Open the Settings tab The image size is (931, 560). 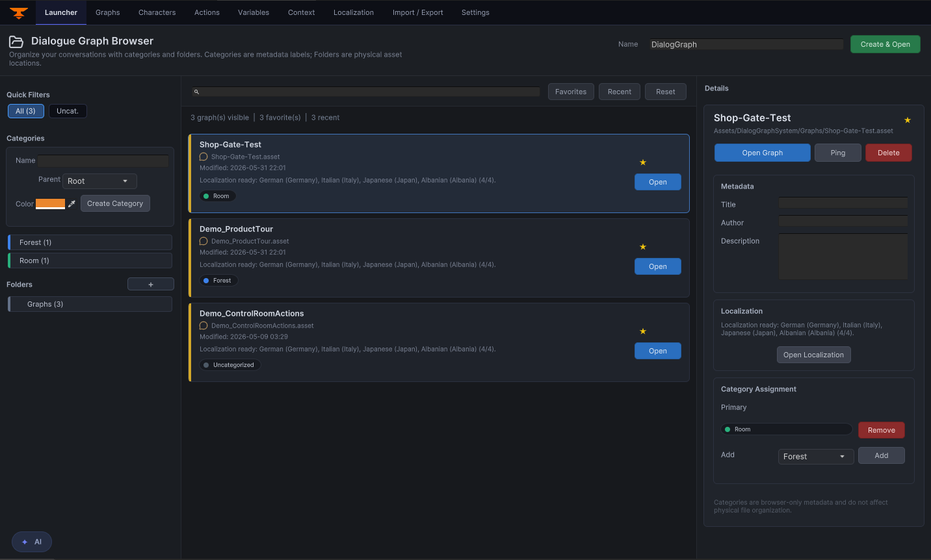coord(475,12)
